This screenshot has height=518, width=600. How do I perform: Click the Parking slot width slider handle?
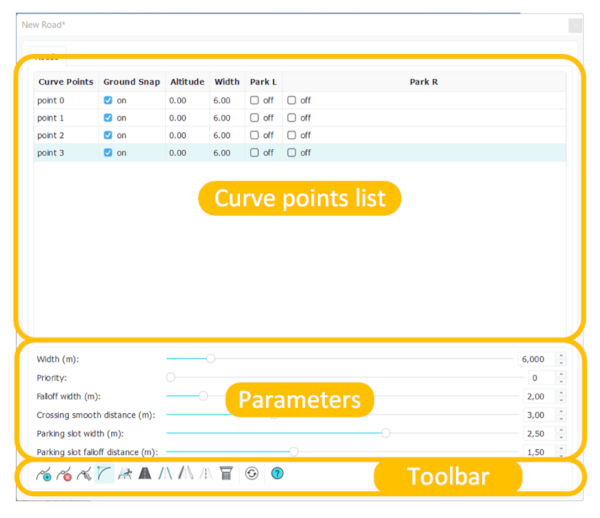point(385,433)
